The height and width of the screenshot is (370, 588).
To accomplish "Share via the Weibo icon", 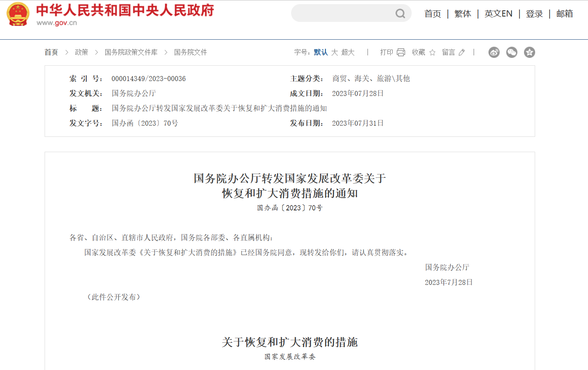I will tap(494, 53).
